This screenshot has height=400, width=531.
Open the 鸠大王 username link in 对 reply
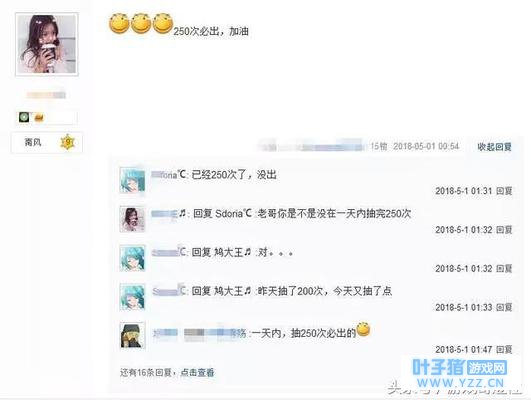click(x=232, y=252)
